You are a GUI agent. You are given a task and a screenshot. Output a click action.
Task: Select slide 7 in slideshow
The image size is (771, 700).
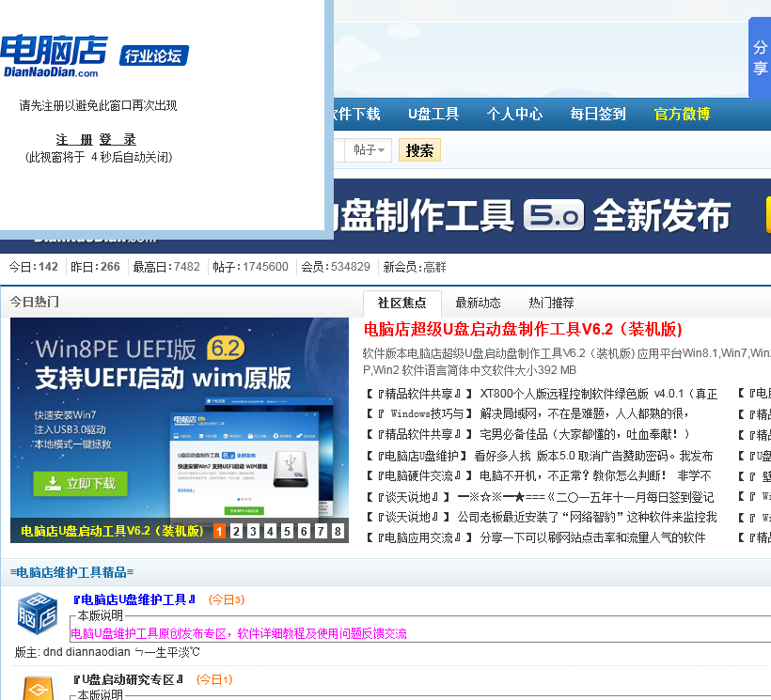[x=321, y=531]
